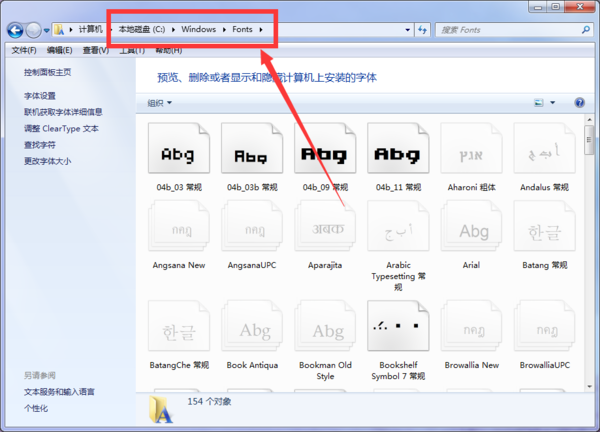Open 联机获取字体详细信息 link
This screenshot has width=600, height=432.
coord(63,112)
